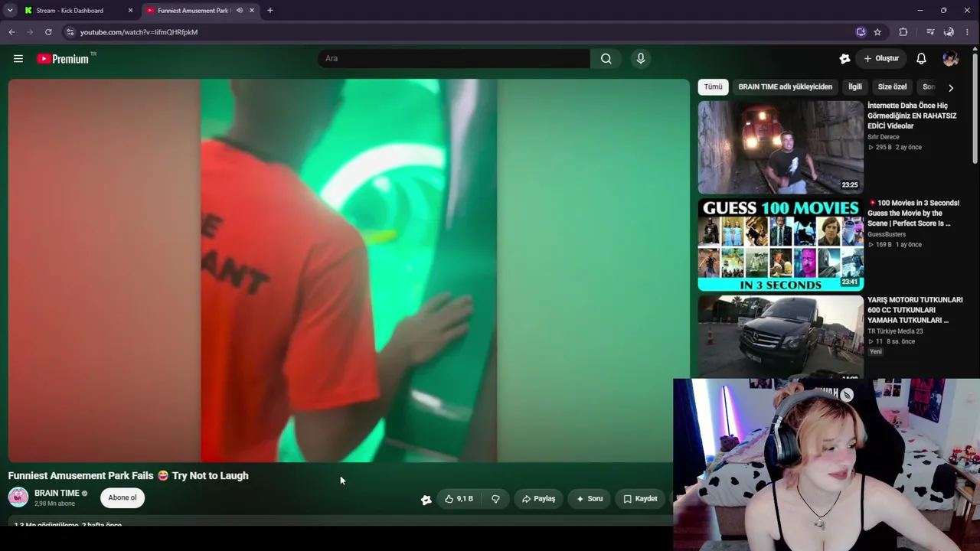
Task: Mute the Funniest Amusement Park tab audio
Action: point(239,11)
